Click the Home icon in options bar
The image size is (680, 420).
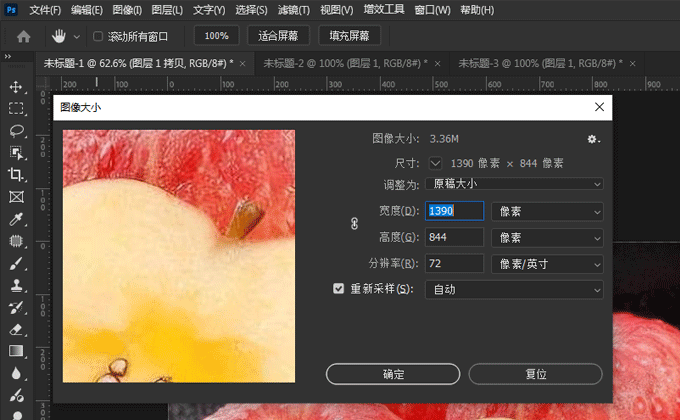click(24, 36)
